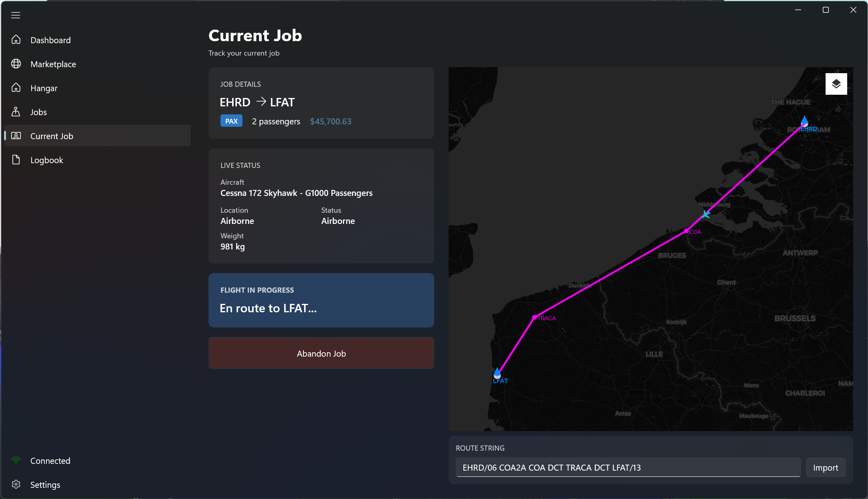Click the TRACA waypoint on route
This screenshot has width=868, height=499.
pyautogui.click(x=535, y=317)
